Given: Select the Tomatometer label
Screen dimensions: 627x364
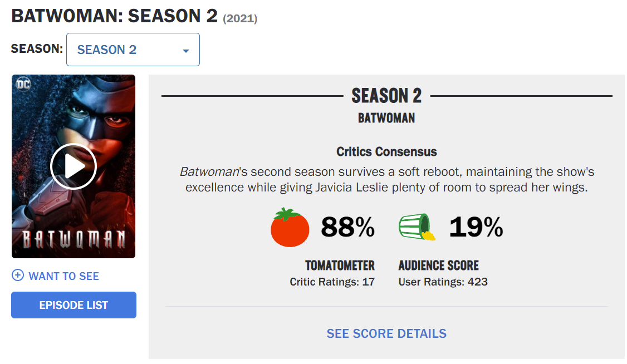Looking at the screenshot, I should point(340,265).
